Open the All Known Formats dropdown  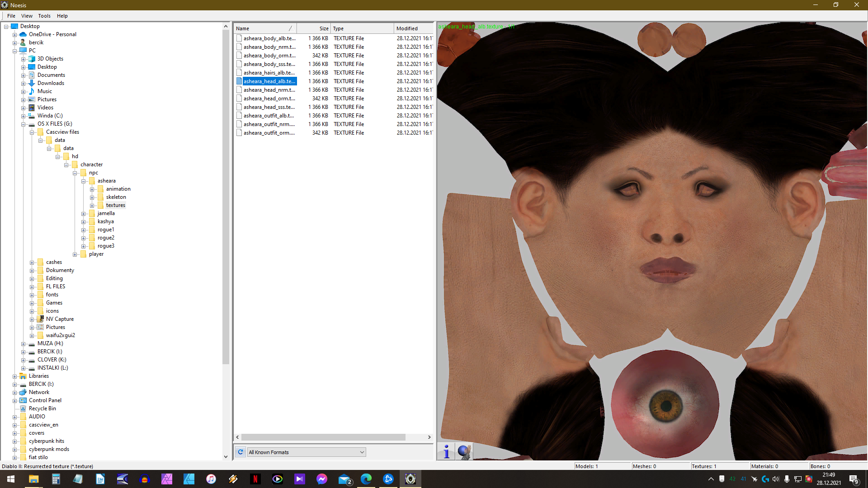point(307,452)
